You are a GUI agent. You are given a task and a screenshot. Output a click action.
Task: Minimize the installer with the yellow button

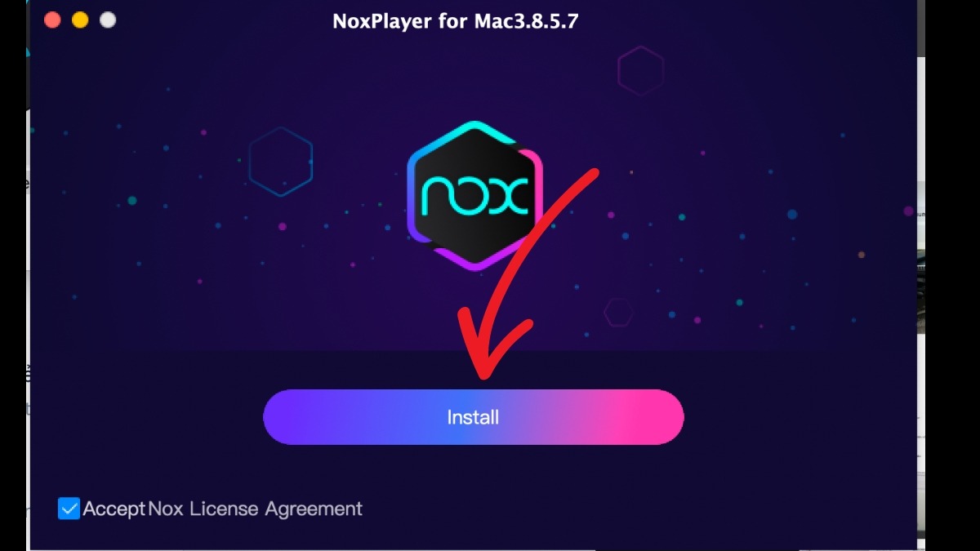[x=80, y=20]
